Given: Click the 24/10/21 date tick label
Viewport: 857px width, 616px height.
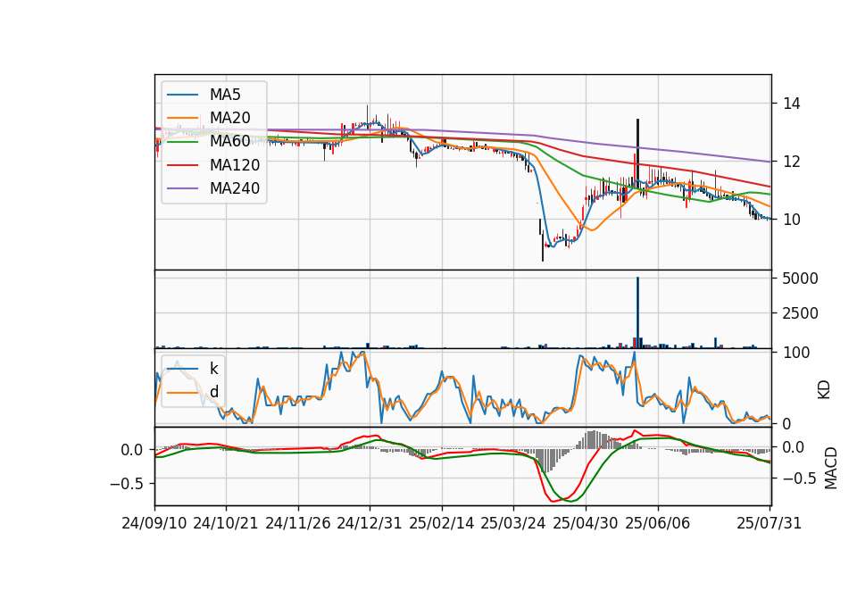Looking at the screenshot, I should click(x=226, y=523).
